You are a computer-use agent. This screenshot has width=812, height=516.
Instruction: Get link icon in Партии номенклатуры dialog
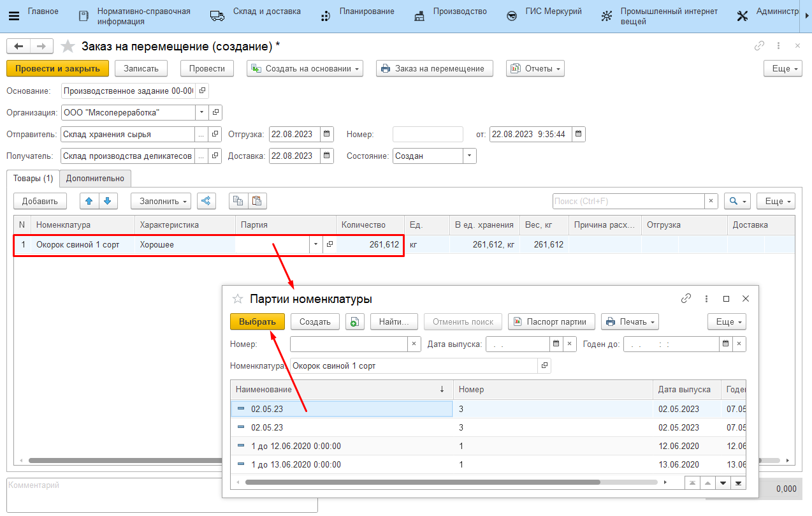(686, 299)
